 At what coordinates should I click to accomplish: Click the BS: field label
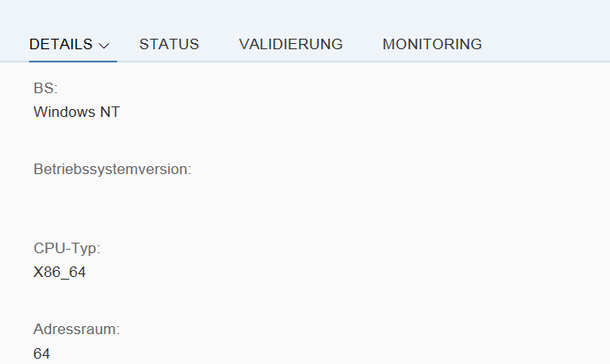(46, 88)
